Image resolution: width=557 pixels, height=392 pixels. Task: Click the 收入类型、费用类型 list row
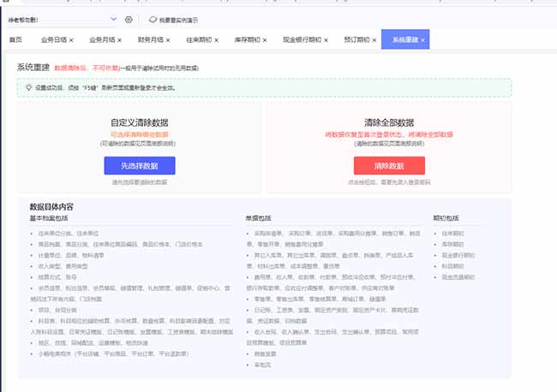(x=63, y=266)
